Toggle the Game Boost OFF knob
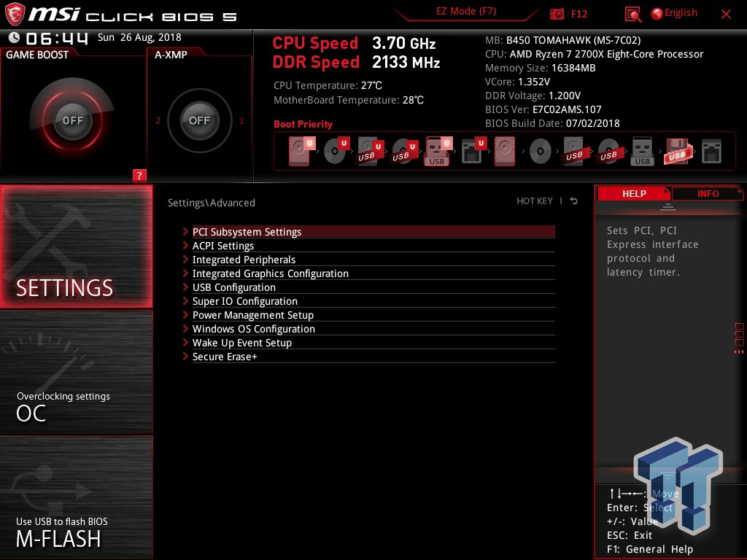 click(x=72, y=120)
